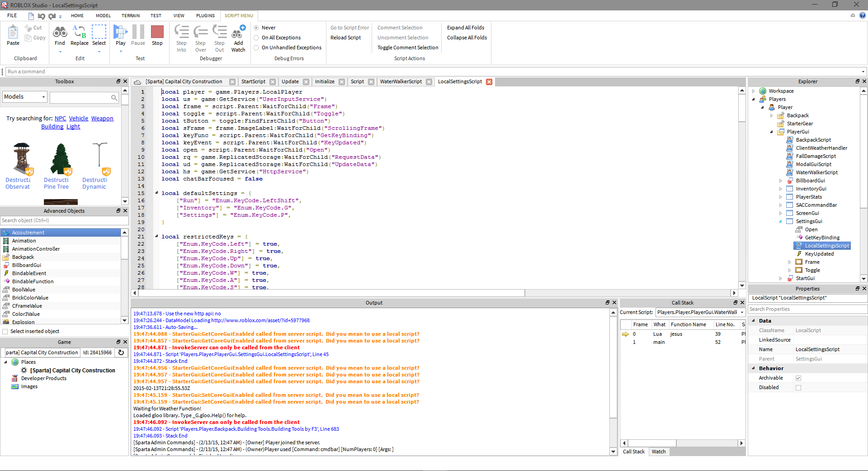Click Collapse All Folds
This screenshot has width=868, height=471.
coord(467,38)
